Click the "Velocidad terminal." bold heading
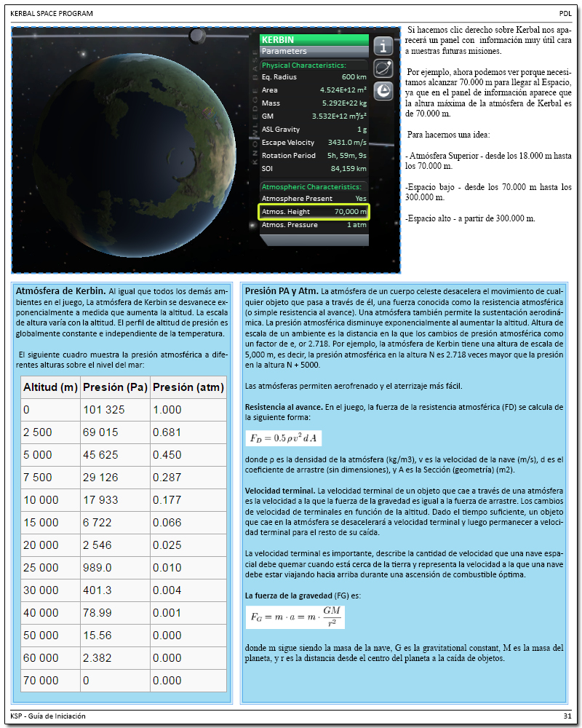 pos(280,491)
